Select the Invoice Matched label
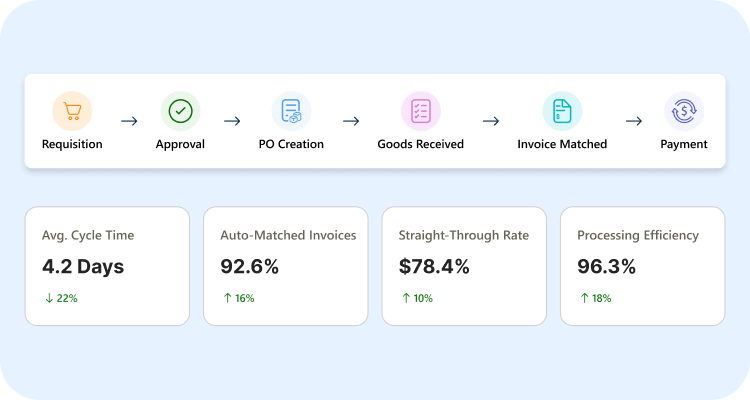 point(562,144)
